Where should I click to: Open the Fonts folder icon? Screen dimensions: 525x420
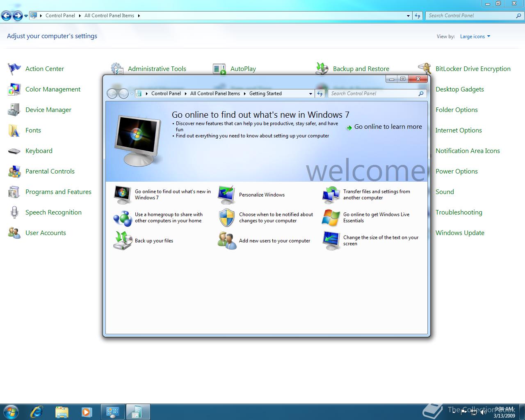click(x=14, y=130)
